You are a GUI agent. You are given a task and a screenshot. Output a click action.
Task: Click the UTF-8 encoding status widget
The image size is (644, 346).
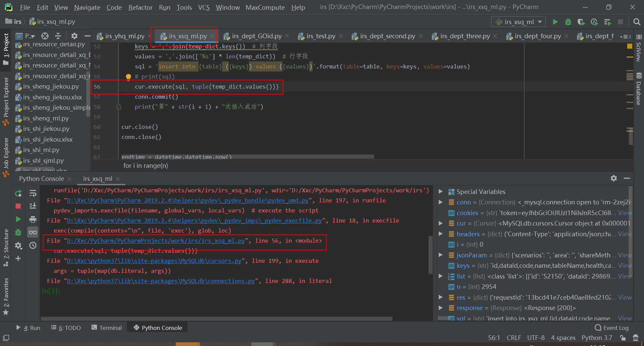click(x=536, y=338)
